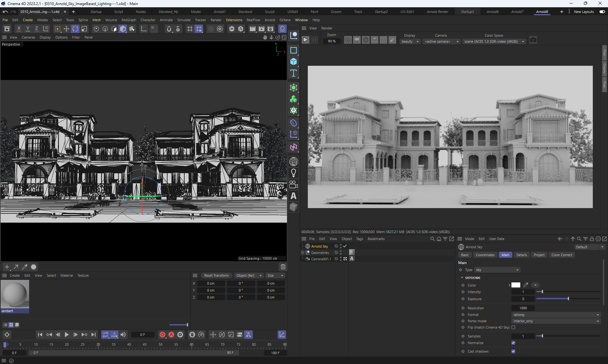Open the MoGraph menu
Viewport: 608px width, 364px height.
click(x=129, y=20)
